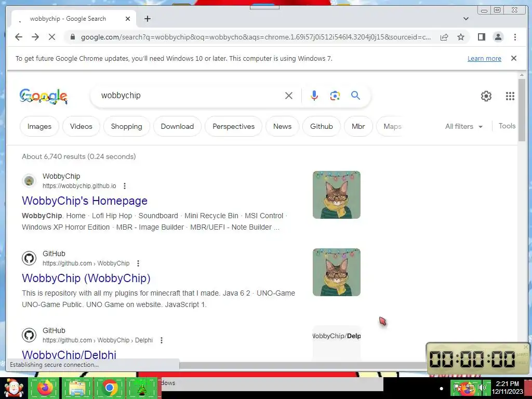
Task: Filter results by Videos
Action: click(x=81, y=126)
